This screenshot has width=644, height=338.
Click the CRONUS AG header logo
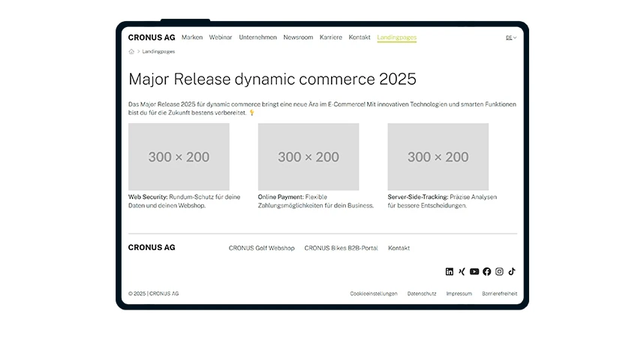152,38
